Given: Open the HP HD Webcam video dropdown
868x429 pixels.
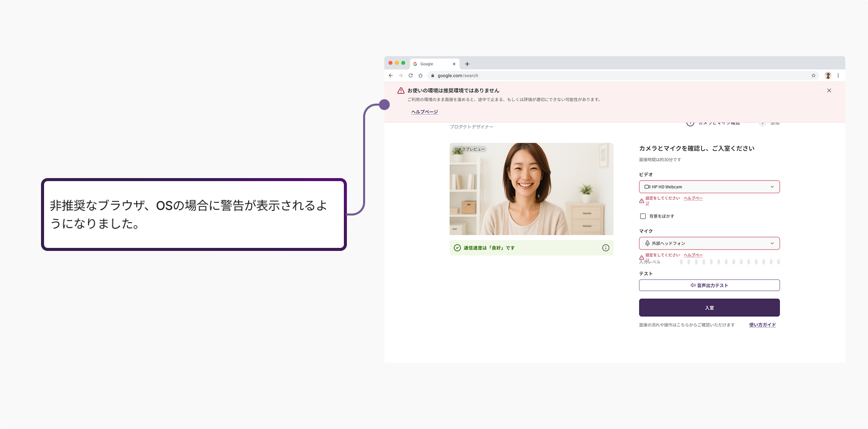Looking at the screenshot, I should pyautogui.click(x=709, y=187).
